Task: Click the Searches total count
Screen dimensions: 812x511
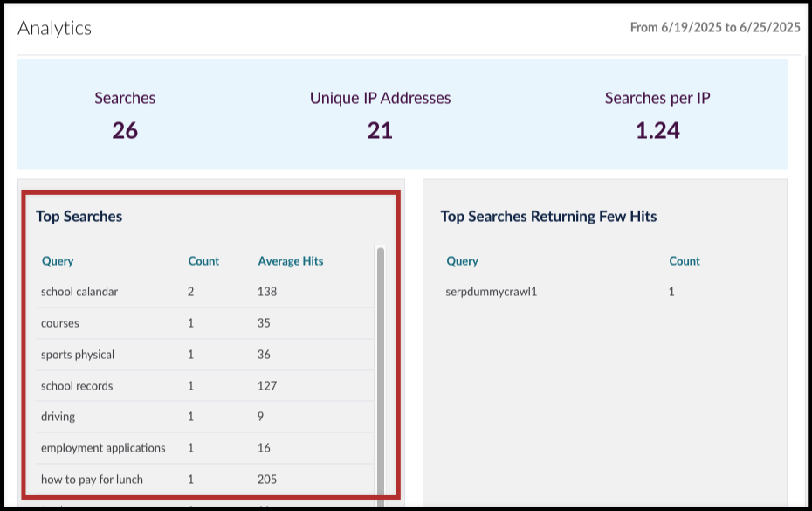Action: coord(124,129)
